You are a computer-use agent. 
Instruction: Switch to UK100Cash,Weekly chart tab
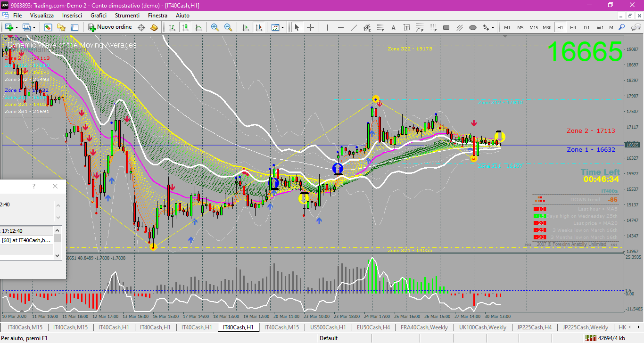(483, 327)
